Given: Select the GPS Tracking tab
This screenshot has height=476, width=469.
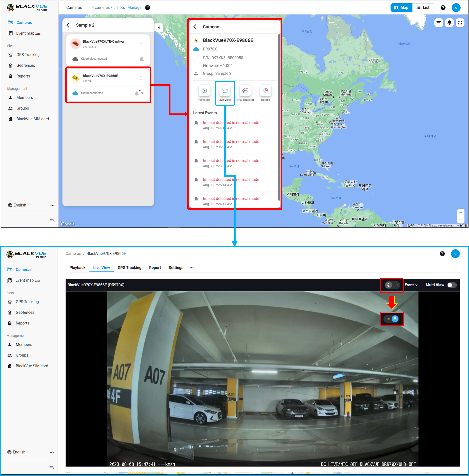Looking at the screenshot, I should pyautogui.click(x=130, y=268).
